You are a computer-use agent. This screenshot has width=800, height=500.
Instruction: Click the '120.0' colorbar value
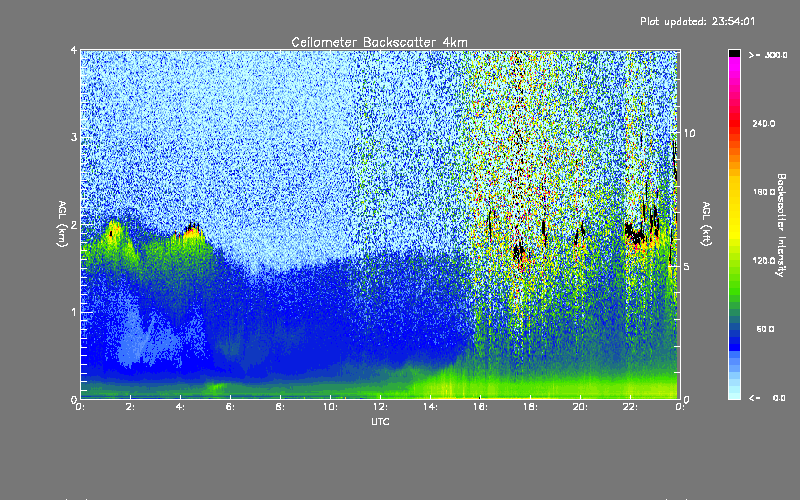tap(764, 260)
